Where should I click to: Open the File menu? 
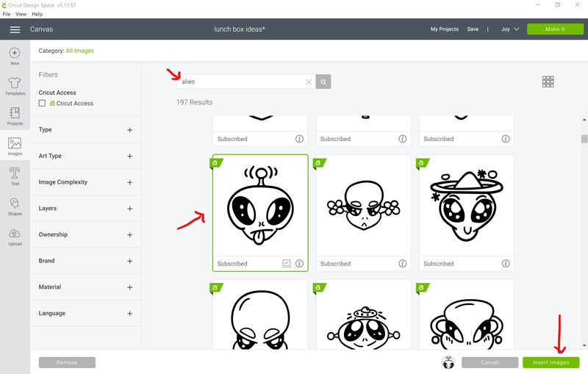tap(7, 14)
